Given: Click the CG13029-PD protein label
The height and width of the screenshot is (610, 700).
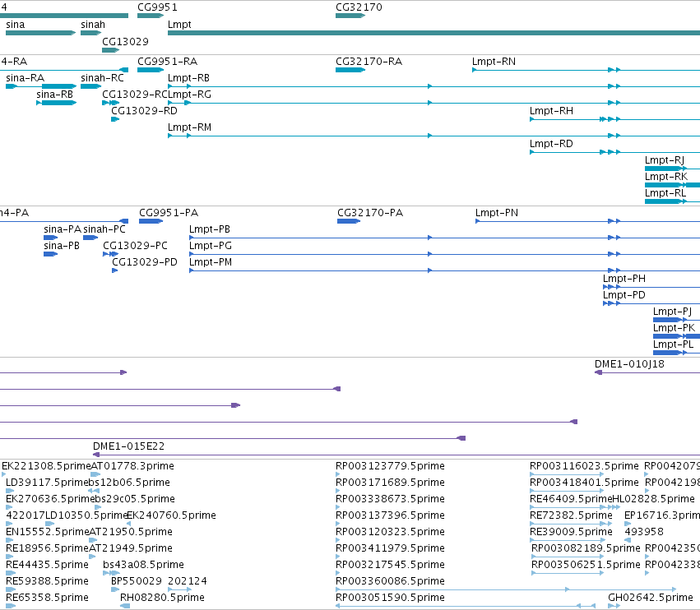Looking at the screenshot, I should 145,262.
